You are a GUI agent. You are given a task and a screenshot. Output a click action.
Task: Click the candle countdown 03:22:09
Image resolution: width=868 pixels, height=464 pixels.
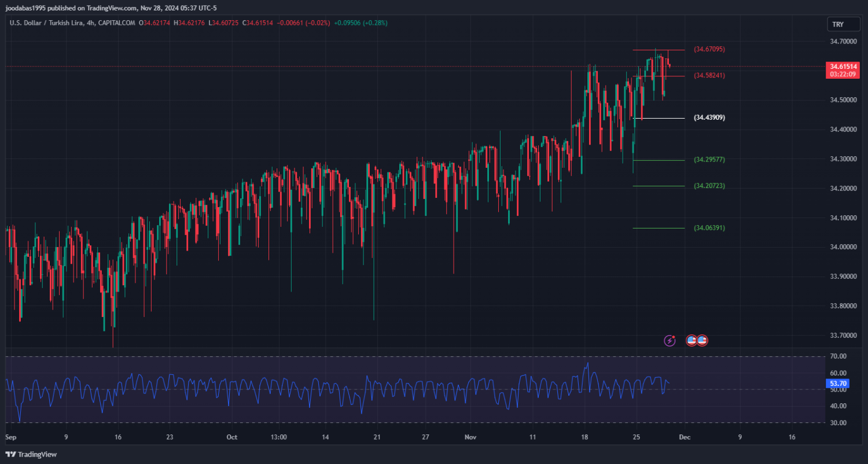(843, 75)
